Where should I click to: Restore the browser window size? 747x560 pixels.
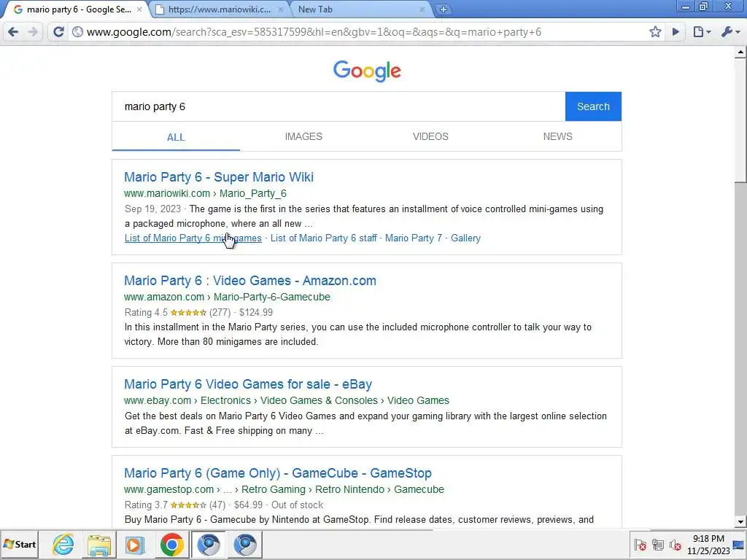pos(704,7)
